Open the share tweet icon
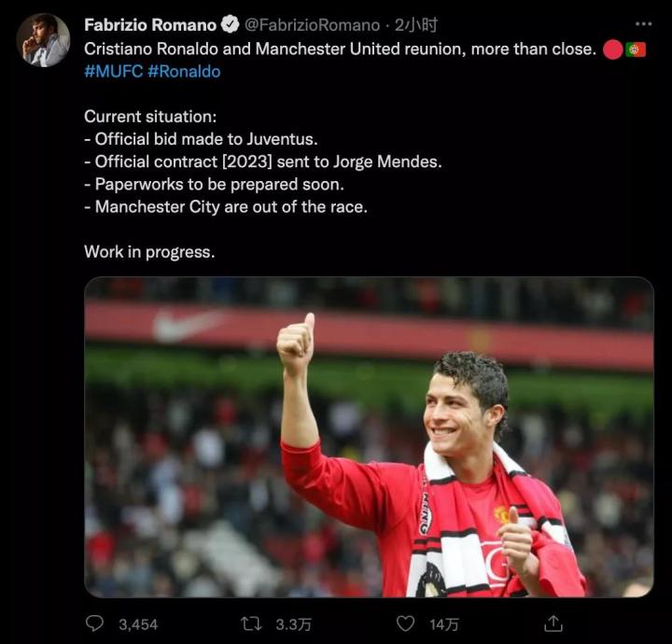The height and width of the screenshot is (644, 672). coord(553,623)
